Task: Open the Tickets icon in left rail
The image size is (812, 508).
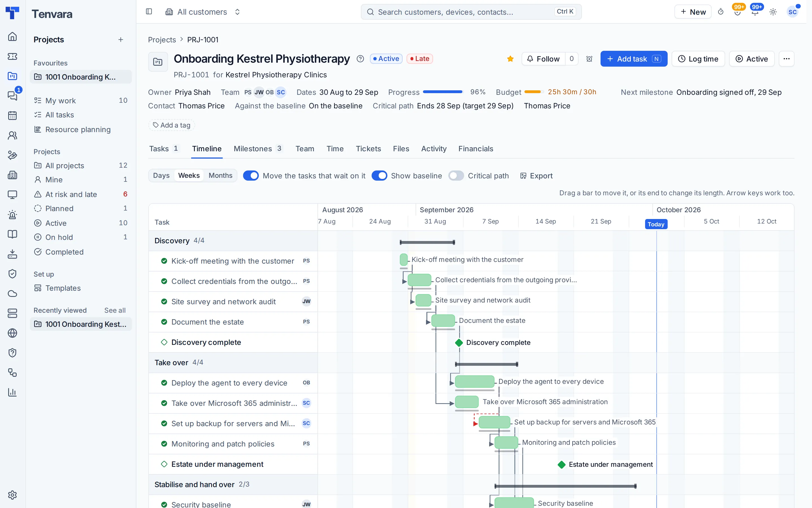Action: (x=12, y=56)
